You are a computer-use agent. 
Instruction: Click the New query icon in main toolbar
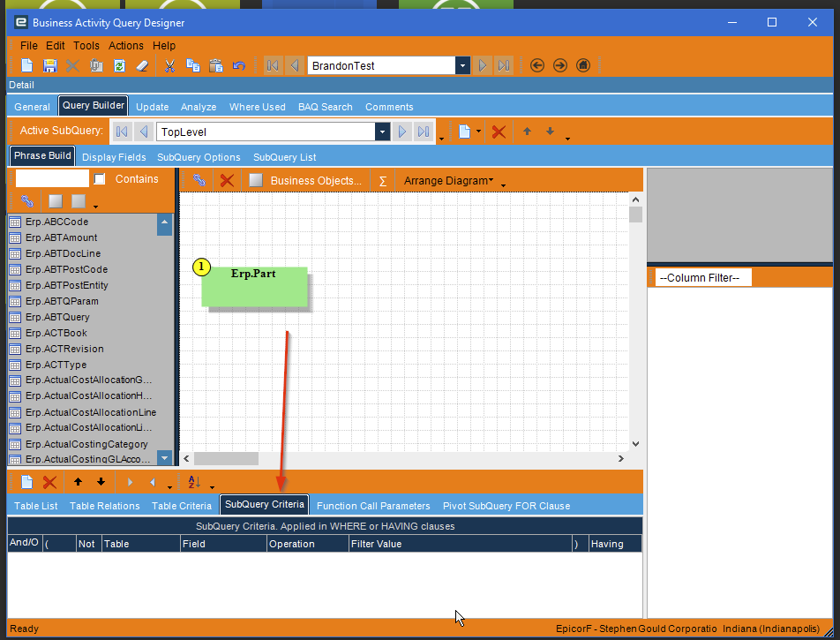(x=26, y=65)
